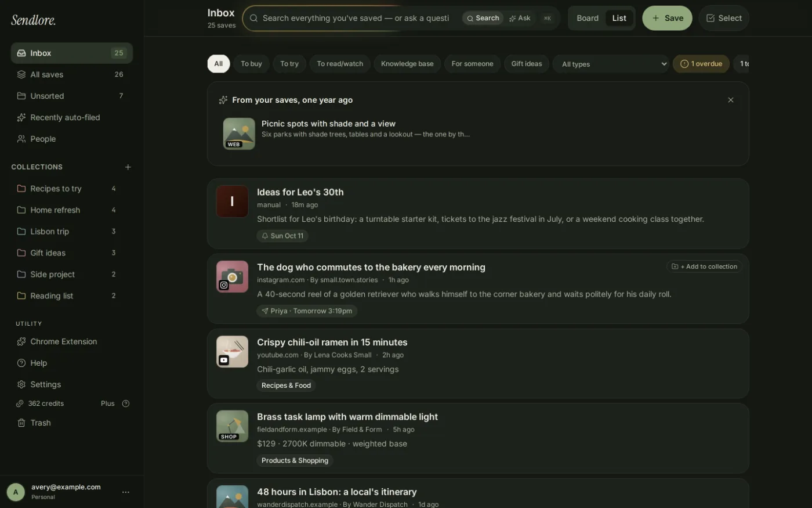Add a new collection with plus icon
The height and width of the screenshot is (508, 812).
click(x=128, y=167)
